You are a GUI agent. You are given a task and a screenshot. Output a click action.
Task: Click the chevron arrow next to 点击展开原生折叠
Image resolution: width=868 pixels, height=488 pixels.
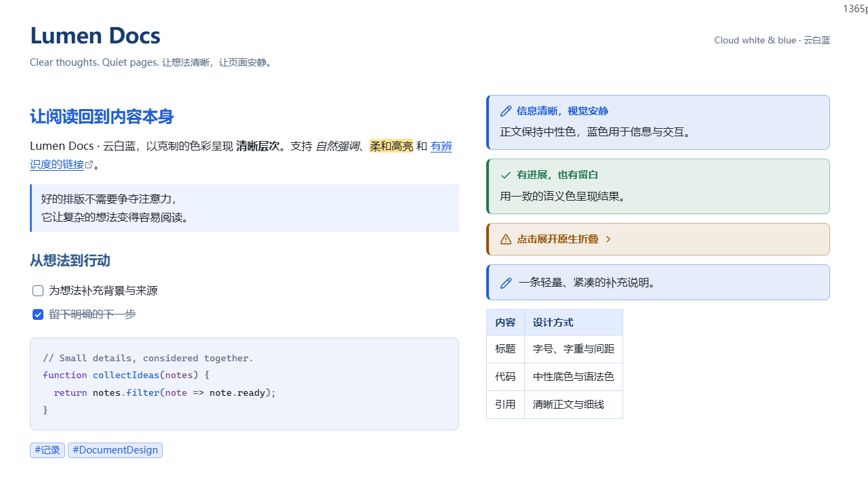click(x=608, y=239)
